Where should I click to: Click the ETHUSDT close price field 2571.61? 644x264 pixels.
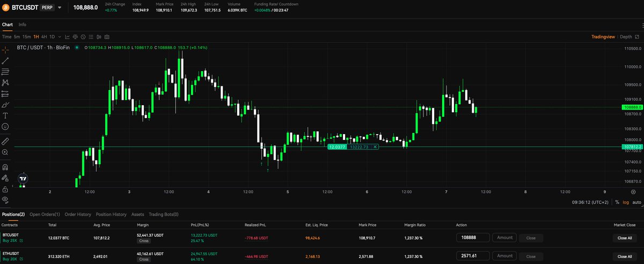[x=473, y=256]
